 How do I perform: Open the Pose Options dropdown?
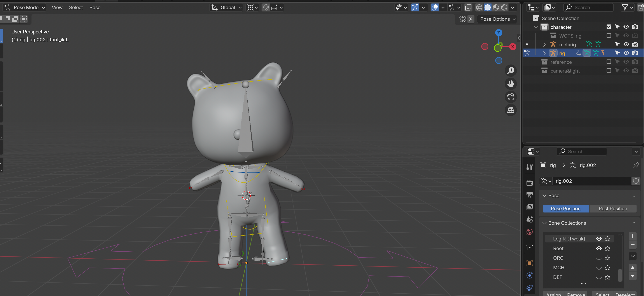[497, 19]
